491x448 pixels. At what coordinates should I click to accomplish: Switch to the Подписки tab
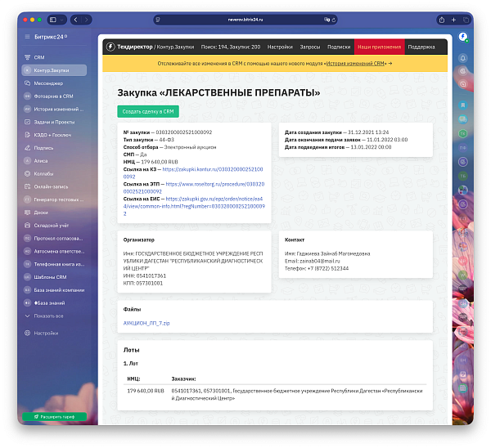[x=339, y=47]
